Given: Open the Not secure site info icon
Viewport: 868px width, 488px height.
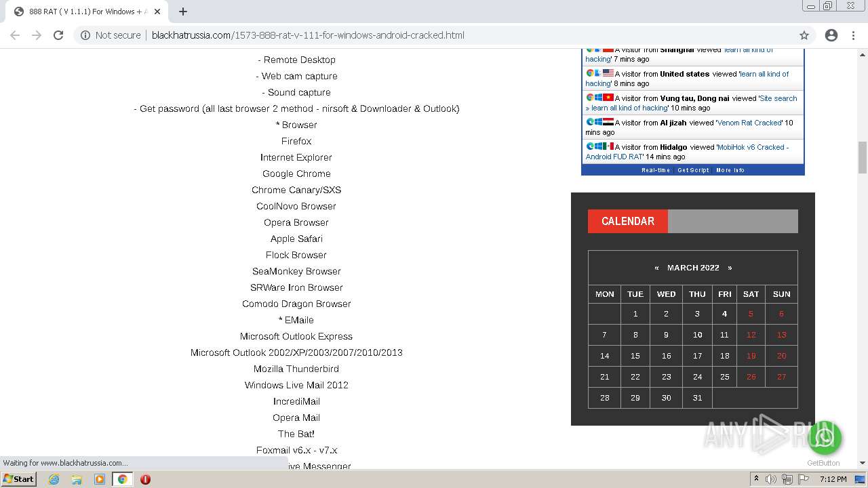Looking at the screenshot, I should tap(85, 35).
